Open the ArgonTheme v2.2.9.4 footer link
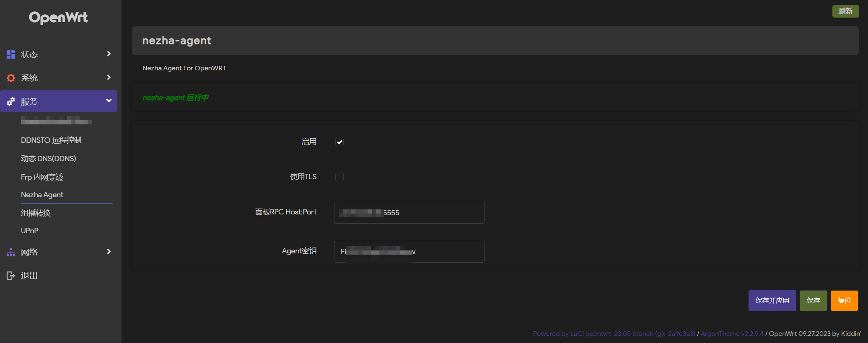This screenshot has height=343, width=868. coord(732,334)
